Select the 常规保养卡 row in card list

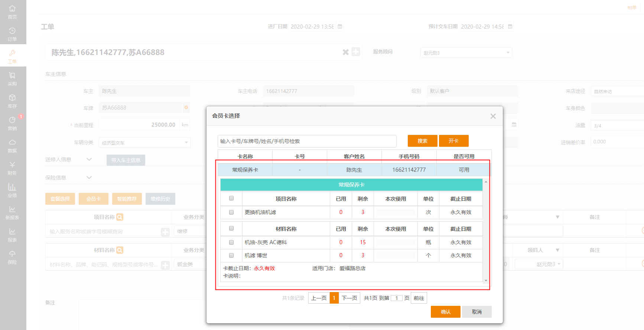pos(354,170)
